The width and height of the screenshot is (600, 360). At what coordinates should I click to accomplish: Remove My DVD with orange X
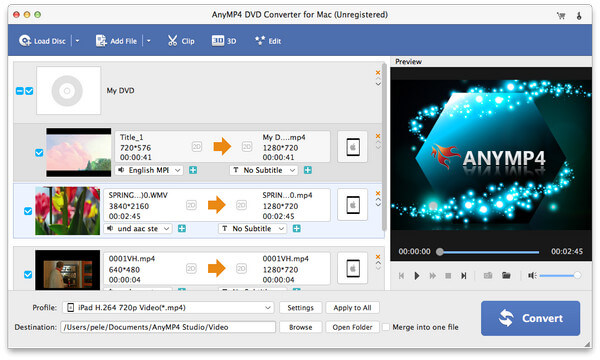(378, 73)
